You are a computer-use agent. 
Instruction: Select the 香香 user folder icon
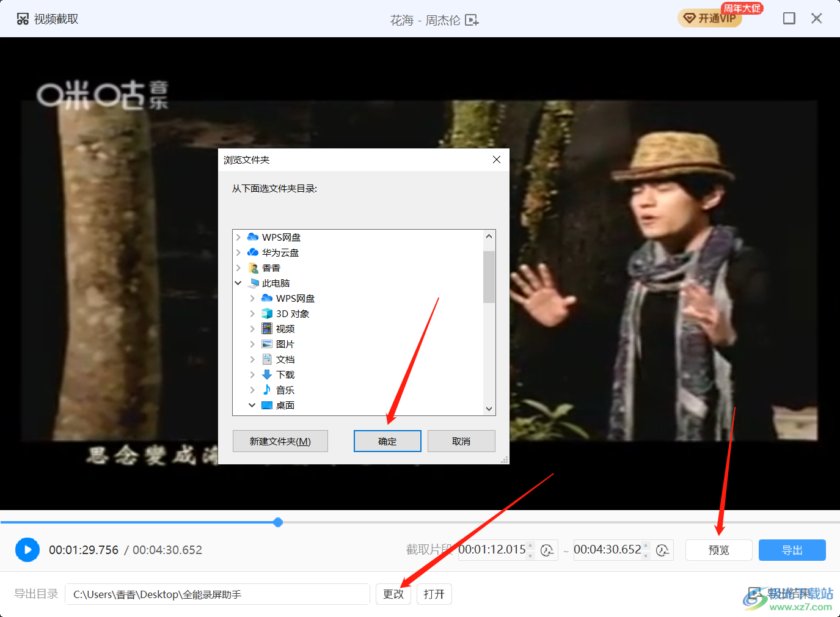pyautogui.click(x=254, y=268)
